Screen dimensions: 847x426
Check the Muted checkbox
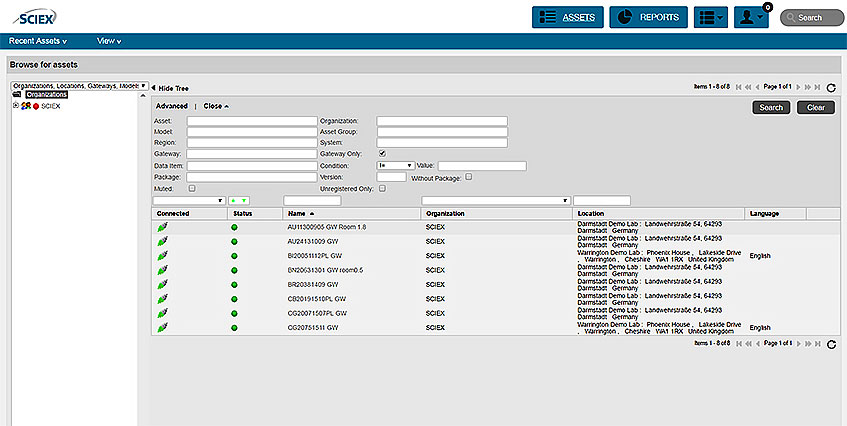click(192, 188)
